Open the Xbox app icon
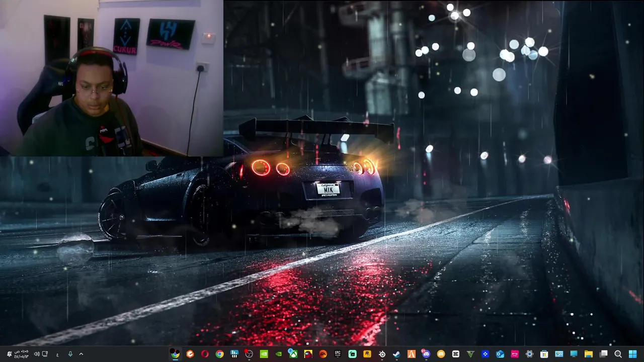This screenshot has height=362, width=644. 293,354
